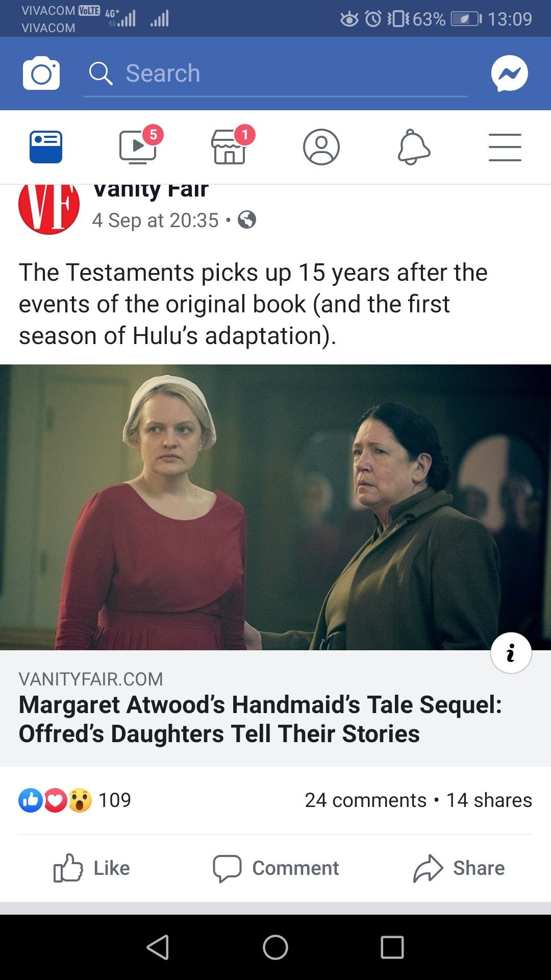
Task: Switch to the News Feed tab
Action: tap(46, 147)
